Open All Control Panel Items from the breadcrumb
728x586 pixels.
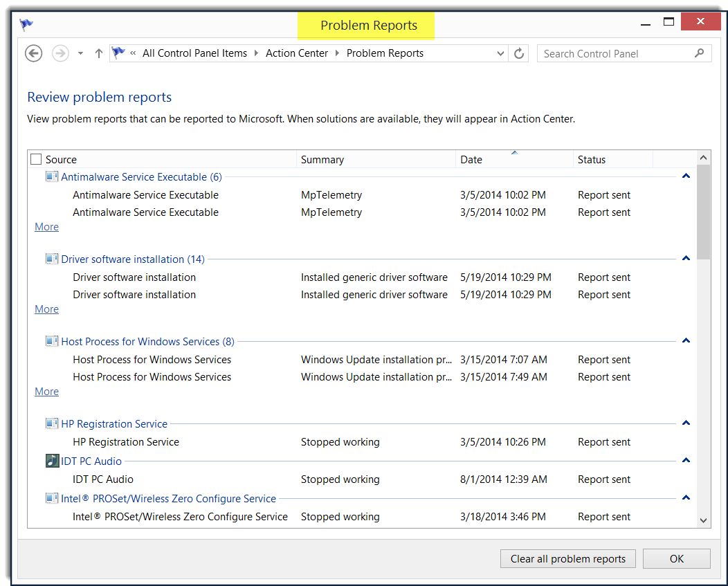(x=194, y=53)
